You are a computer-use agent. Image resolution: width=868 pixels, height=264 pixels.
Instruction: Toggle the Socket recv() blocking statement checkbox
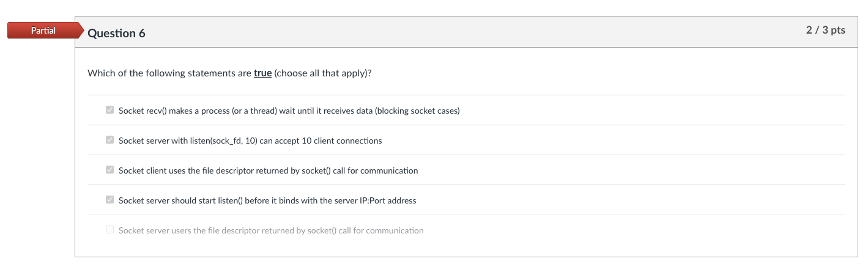[110, 111]
